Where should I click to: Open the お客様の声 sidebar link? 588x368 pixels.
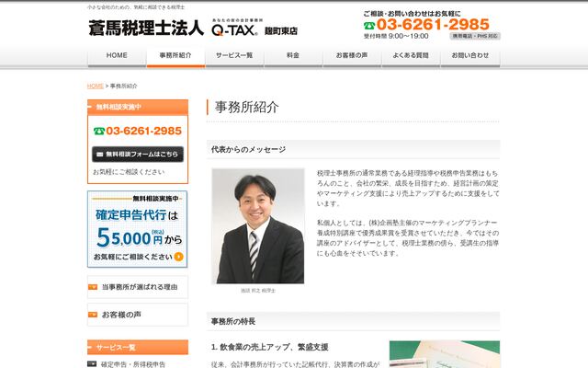point(138,315)
